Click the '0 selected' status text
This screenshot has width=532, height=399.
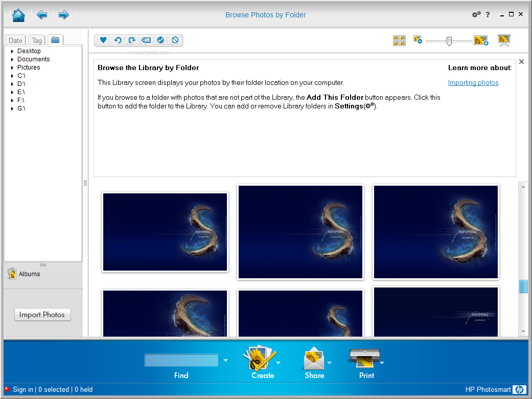[x=54, y=389]
